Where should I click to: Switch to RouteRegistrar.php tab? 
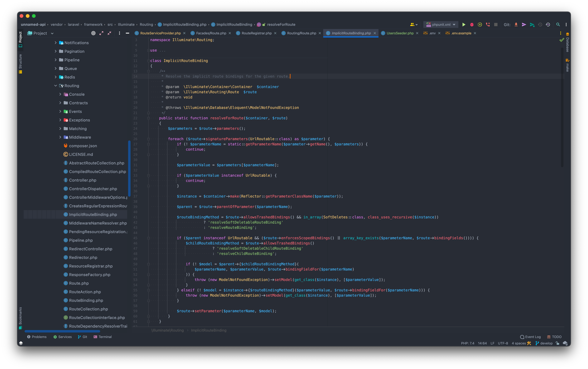pyautogui.click(x=256, y=33)
